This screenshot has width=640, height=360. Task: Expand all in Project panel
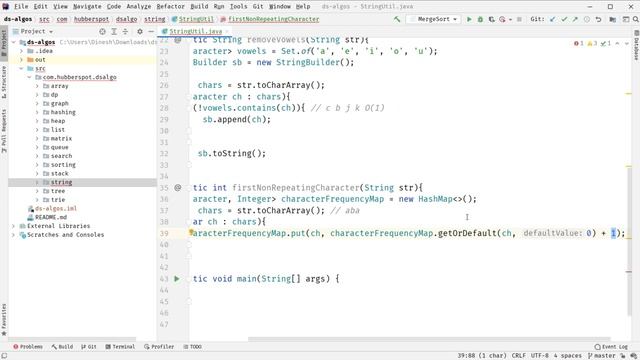[114, 31]
